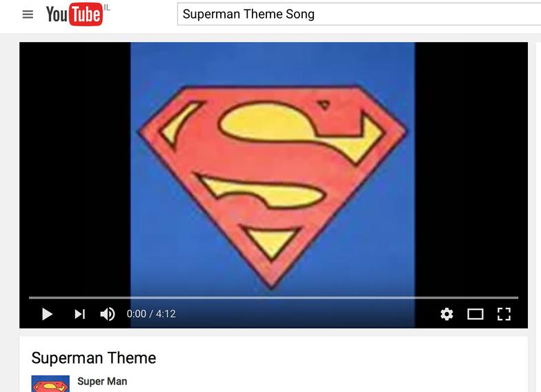The image size is (541, 392).
Task: Open the player settings gear
Action: click(447, 314)
